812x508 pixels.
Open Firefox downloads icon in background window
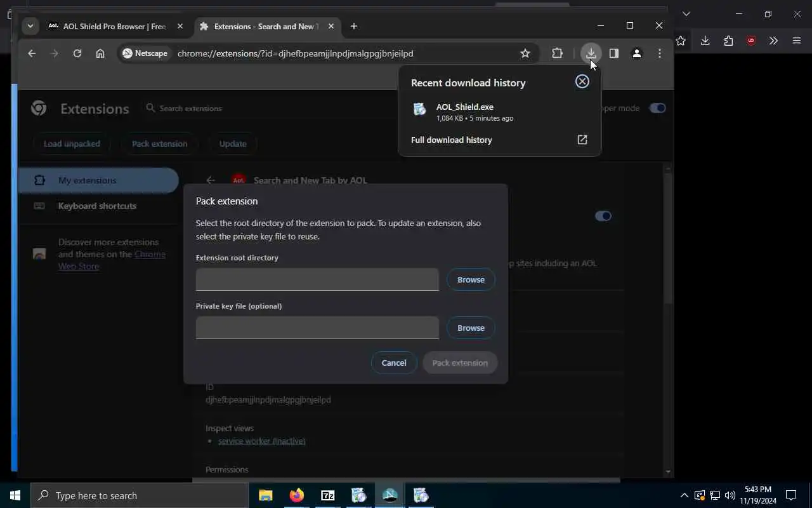coord(705,41)
